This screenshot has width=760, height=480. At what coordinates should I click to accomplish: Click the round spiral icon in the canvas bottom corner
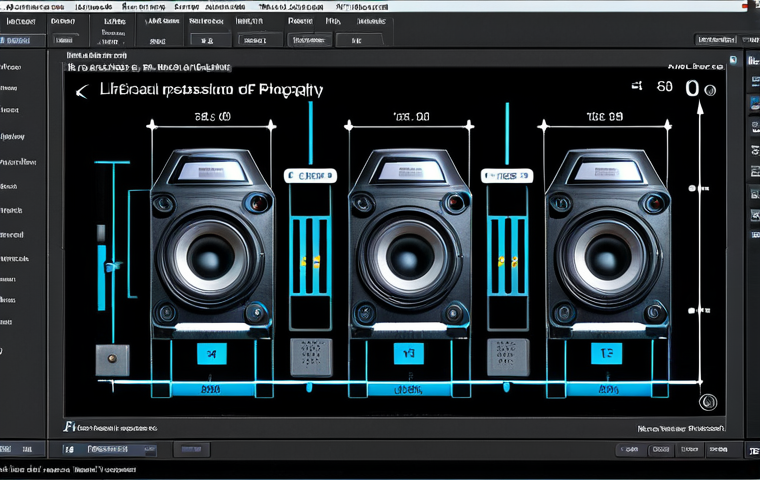708,402
